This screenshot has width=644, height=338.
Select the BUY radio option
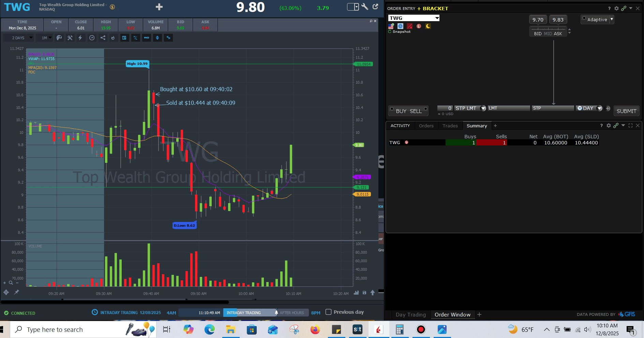click(x=392, y=109)
